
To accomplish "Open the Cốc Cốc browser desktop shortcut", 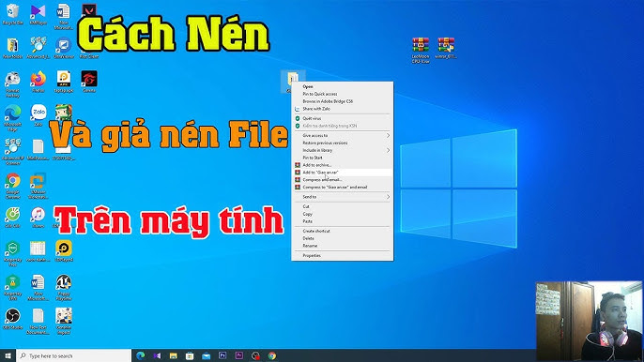I will click(13, 218).
